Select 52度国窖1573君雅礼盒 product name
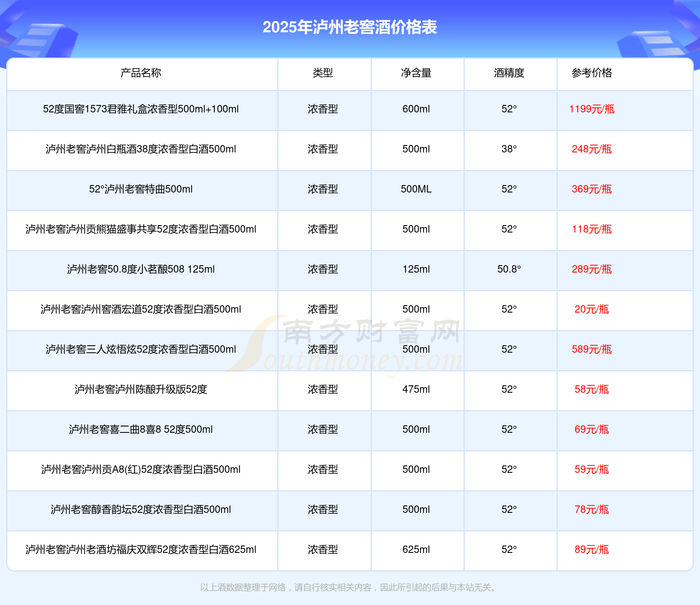The height and width of the screenshot is (605, 700). click(x=141, y=109)
